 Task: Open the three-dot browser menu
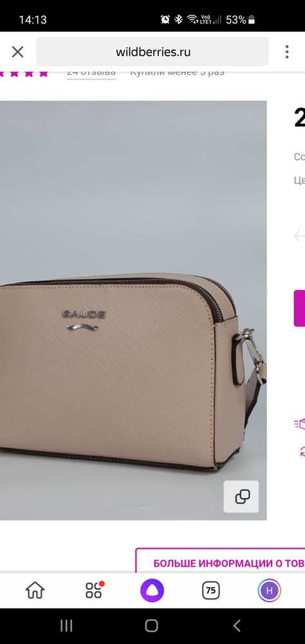click(x=287, y=52)
